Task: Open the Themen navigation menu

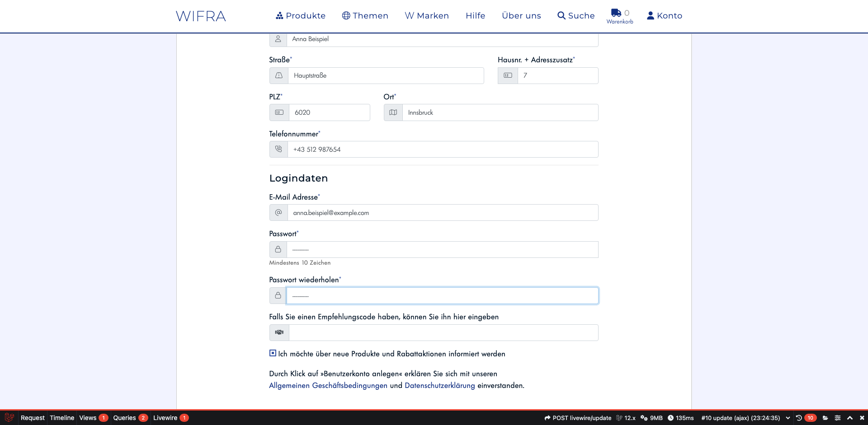Action: 365,16
